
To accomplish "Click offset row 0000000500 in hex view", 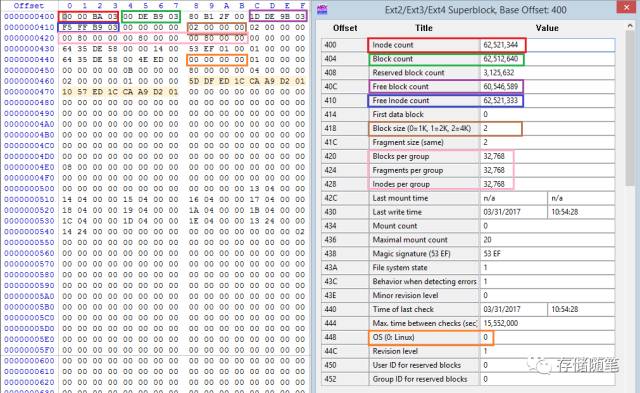I will (x=29, y=189).
